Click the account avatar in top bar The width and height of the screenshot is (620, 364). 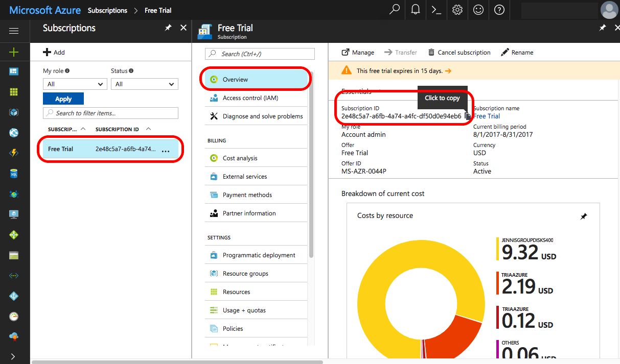coord(609,10)
